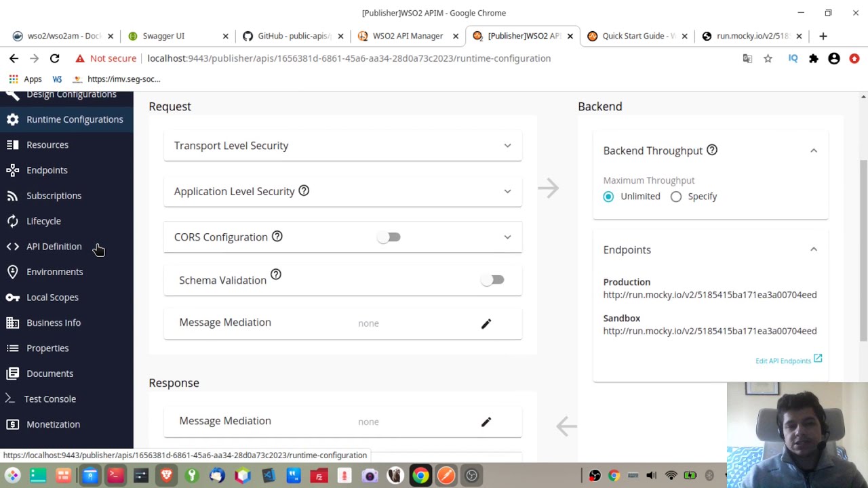Collapse the Endpoints panel
The height and width of the screenshot is (488, 868).
tap(814, 249)
